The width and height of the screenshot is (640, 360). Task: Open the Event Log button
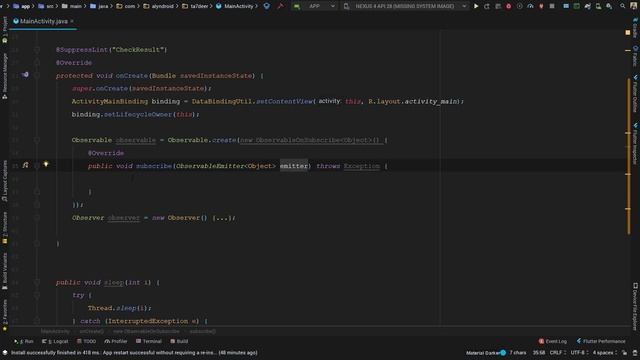pyautogui.click(x=553, y=341)
